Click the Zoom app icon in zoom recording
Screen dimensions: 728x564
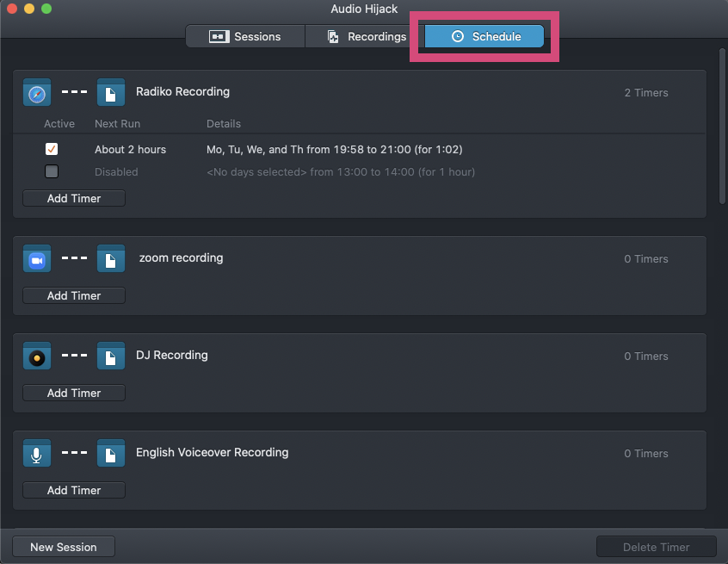[37, 259]
